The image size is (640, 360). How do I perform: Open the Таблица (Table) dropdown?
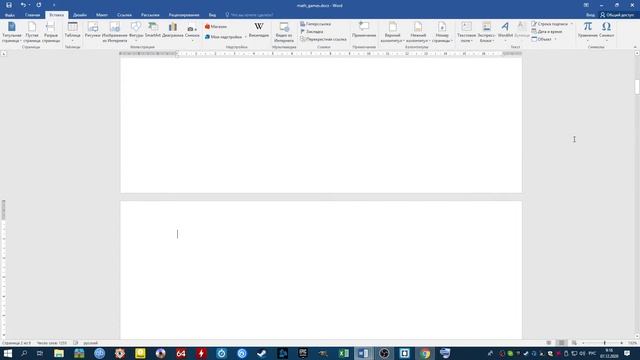point(72,32)
